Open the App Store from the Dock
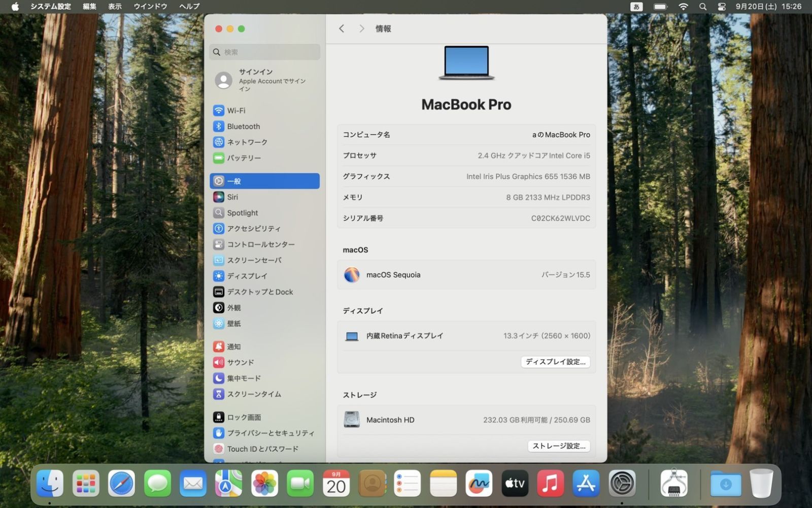The width and height of the screenshot is (812, 508). pos(586,483)
